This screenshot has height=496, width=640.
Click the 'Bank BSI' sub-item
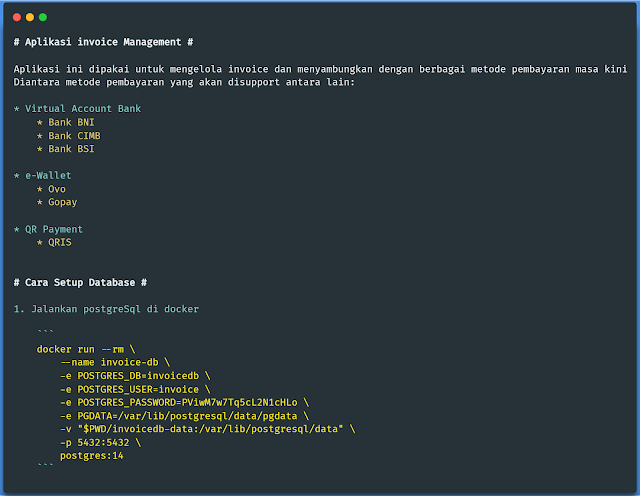[65, 149]
